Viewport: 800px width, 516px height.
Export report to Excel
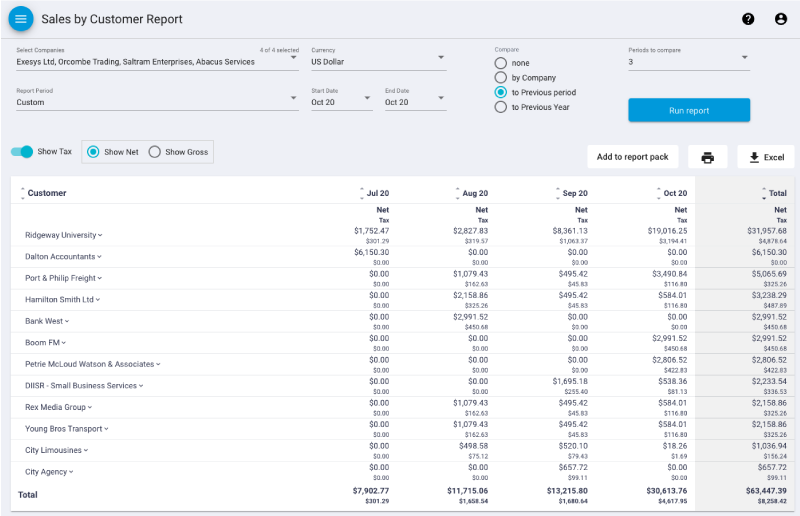(766, 157)
